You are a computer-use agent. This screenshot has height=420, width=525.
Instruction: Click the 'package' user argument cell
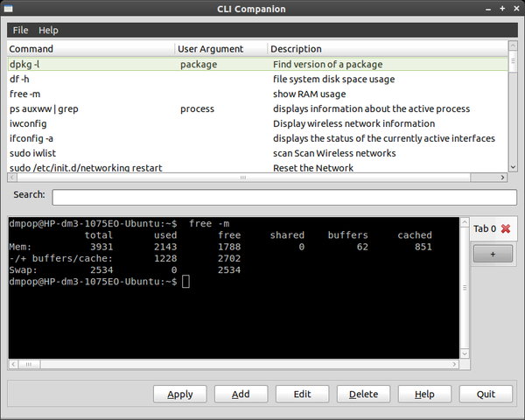pos(199,64)
